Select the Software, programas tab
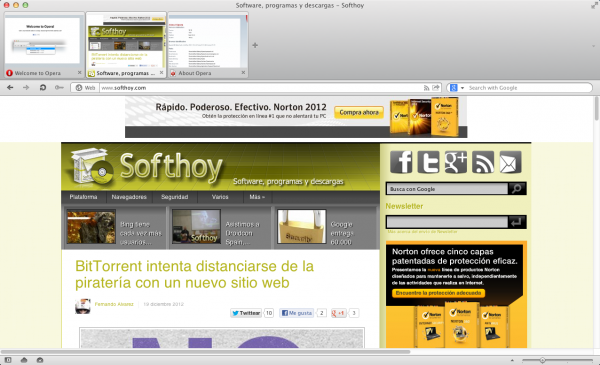Image resolution: width=600 pixels, height=365 pixels. (126, 45)
